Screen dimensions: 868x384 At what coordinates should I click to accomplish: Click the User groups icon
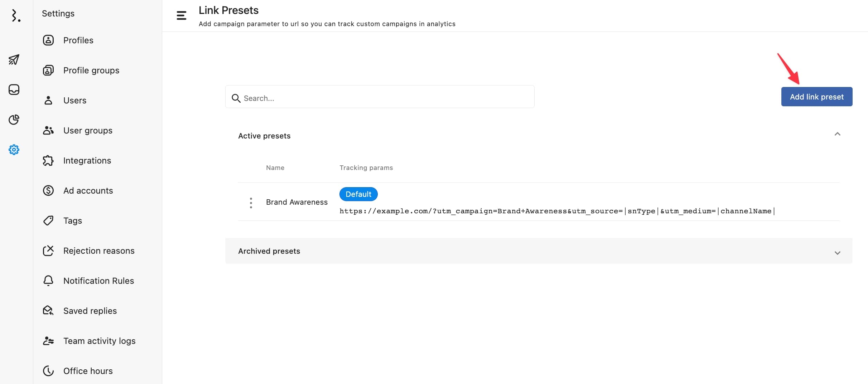tap(48, 130)
